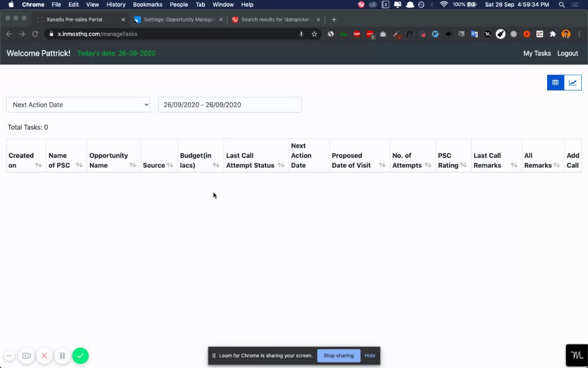Open My Tasks link
The width and height of the screenshot is (588, 368).
(x=537, y=53)
